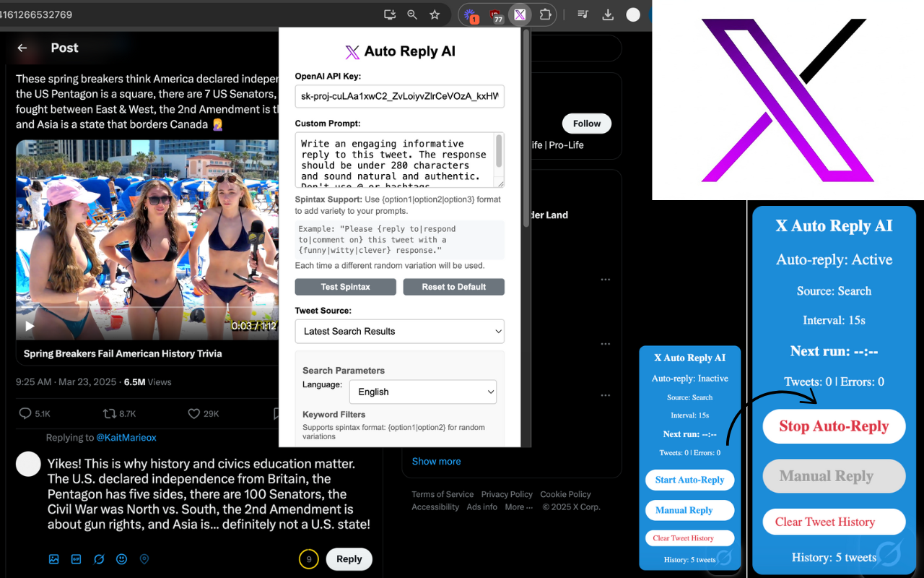Click the Custom Prompt textarea scrollbar
This screenshot has height=578, width=924.
click(x=499, y=151)
